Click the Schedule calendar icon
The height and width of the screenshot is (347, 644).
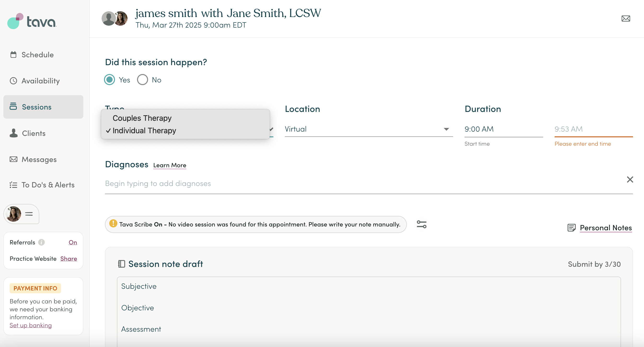pyautogui.click(x=13, y=54)
